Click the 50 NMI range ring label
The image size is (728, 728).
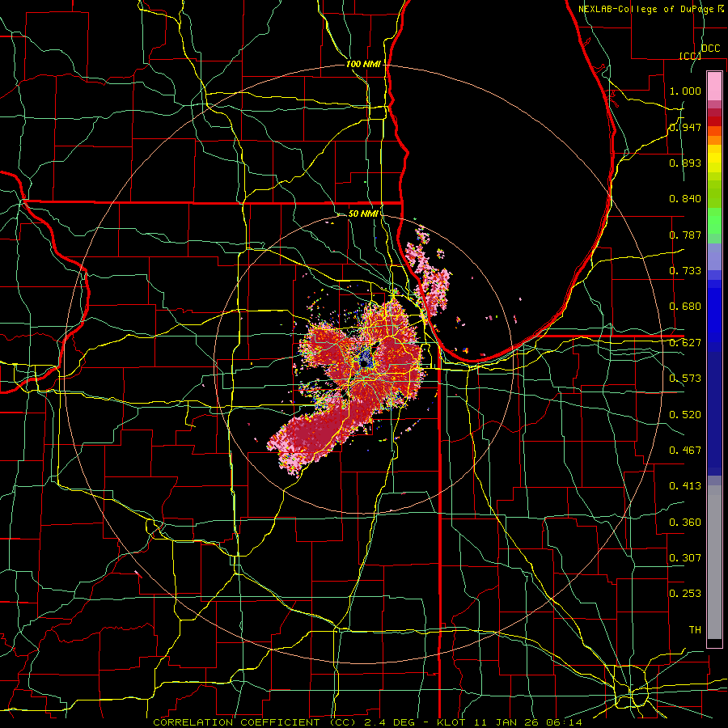[x=363, y=214]
